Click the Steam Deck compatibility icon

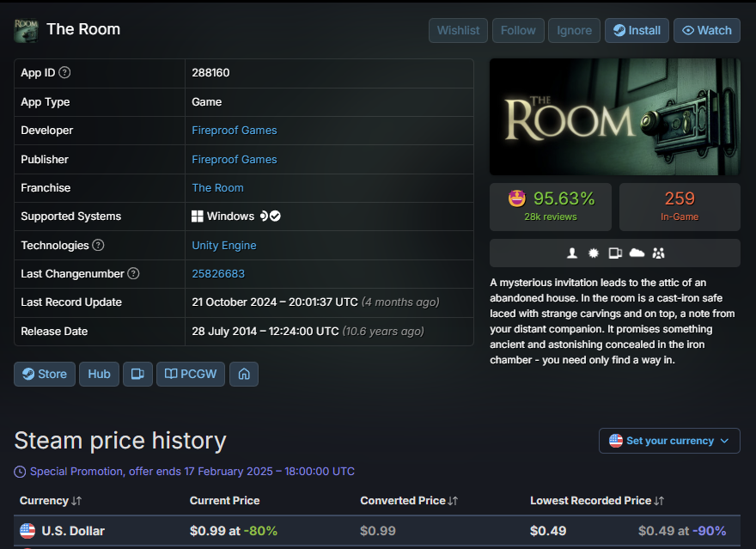(264, 216)
